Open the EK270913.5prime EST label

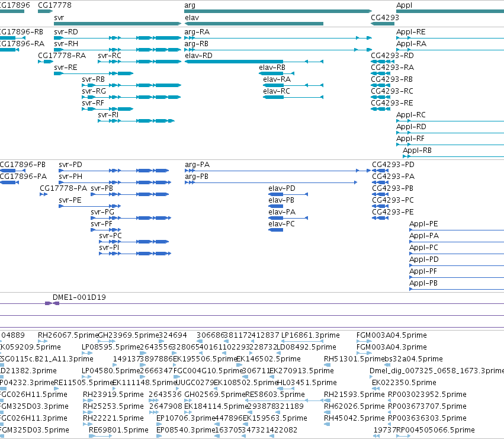pyautogui.click(x=301, y=371)
